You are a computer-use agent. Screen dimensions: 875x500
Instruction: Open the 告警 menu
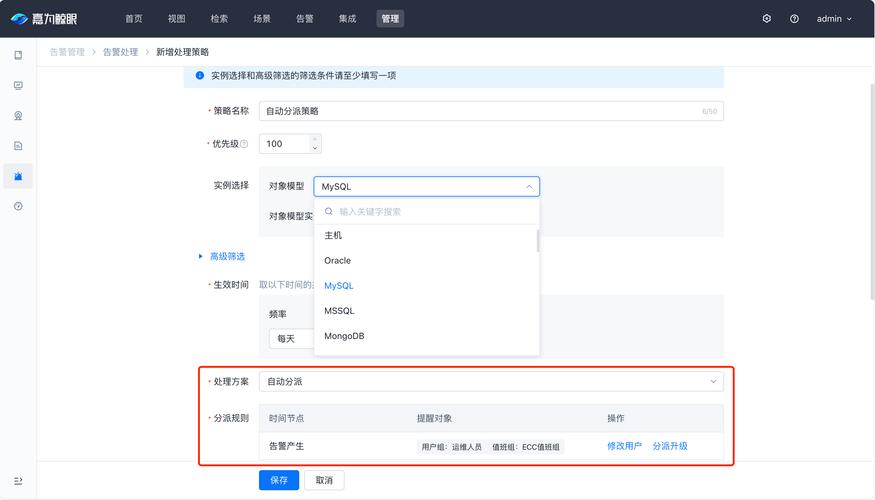pyautogui.click(x=304, y=18)
